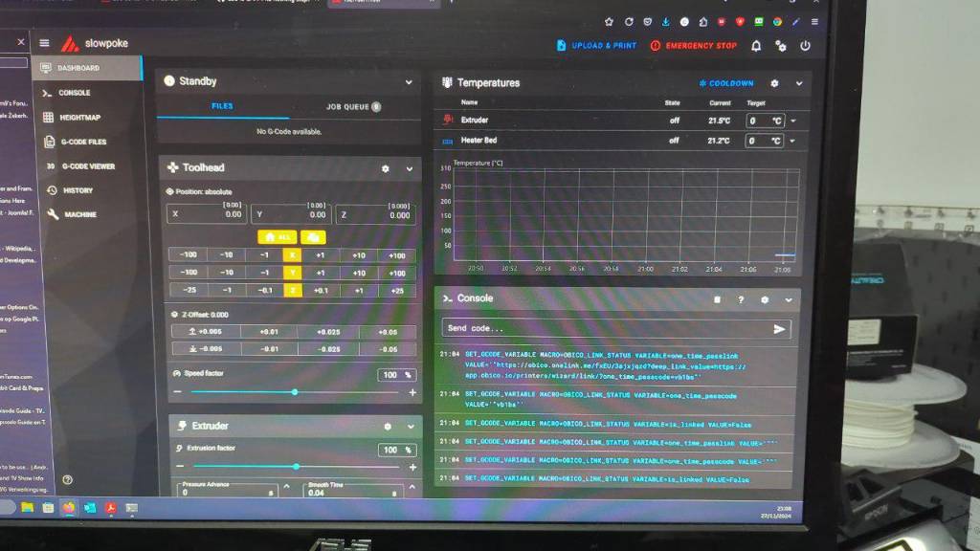This screenshot has width=980, height=551.
Task: Send the console command with the arrow icon
Action: point(779,329)
